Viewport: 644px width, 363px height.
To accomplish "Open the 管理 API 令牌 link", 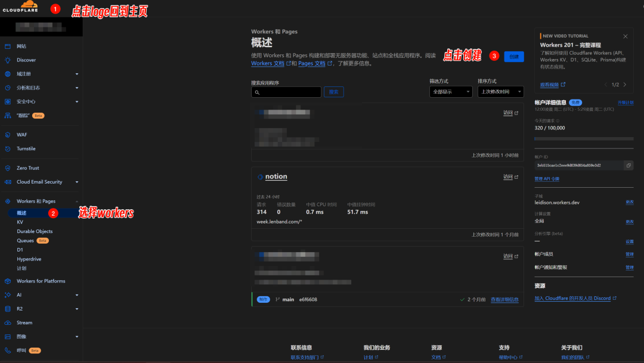I will coord(546,178).
